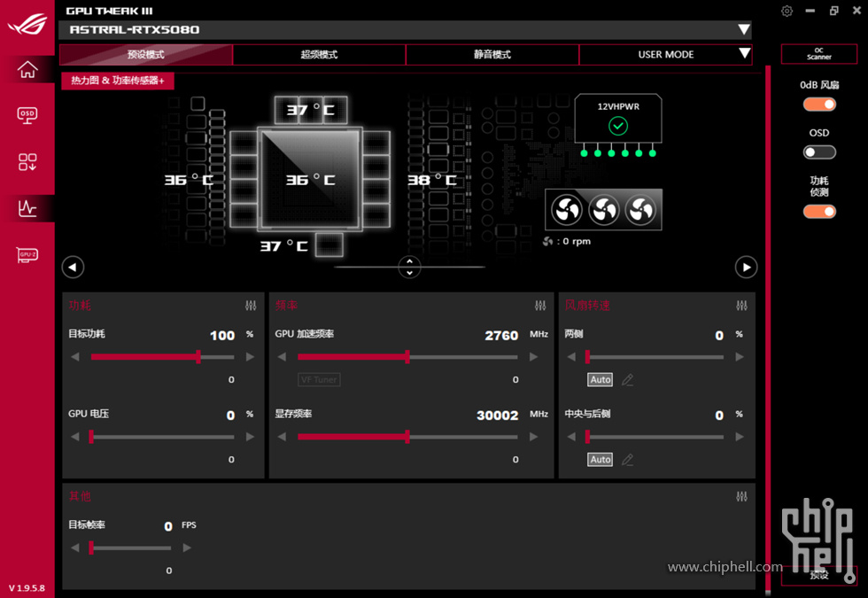Expand the USER MODE dropdown arrow

(745, 54)
